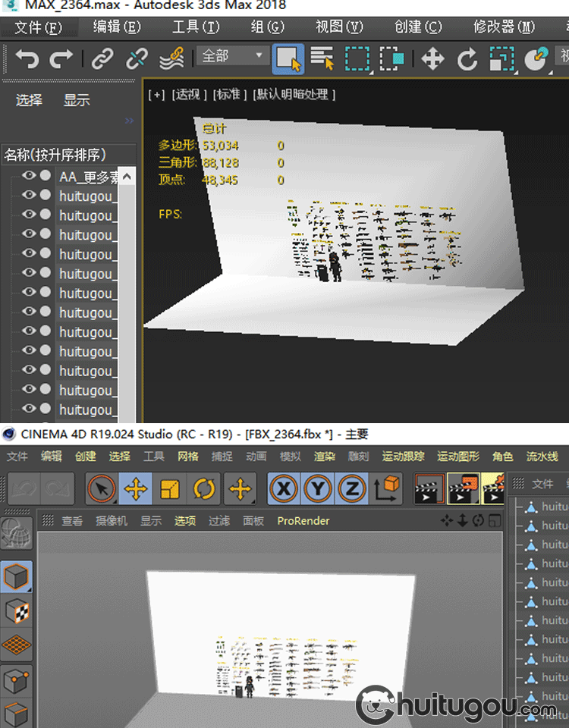Toggle the X axis lock in Cinema 4D
This screenshot has height=728, width=569.
[x=284, y=489]
